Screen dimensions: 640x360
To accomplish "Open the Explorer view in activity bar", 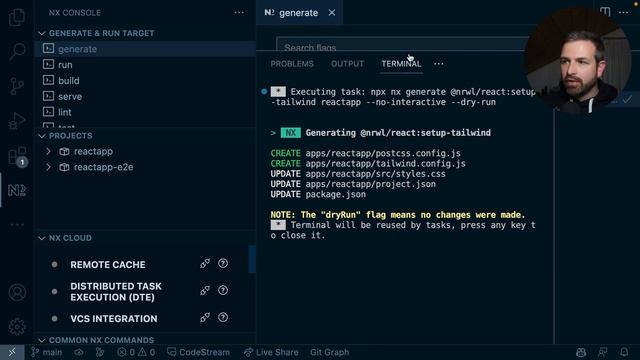I will point(17,17).
